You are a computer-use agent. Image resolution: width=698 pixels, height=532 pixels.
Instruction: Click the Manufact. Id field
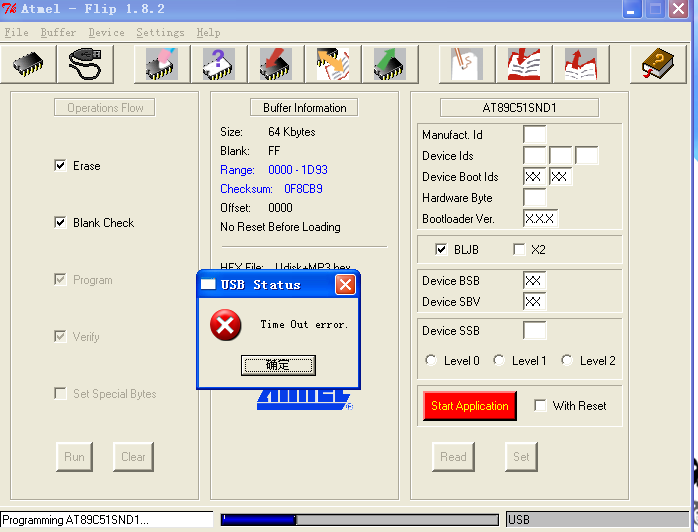tap(535, 134)
